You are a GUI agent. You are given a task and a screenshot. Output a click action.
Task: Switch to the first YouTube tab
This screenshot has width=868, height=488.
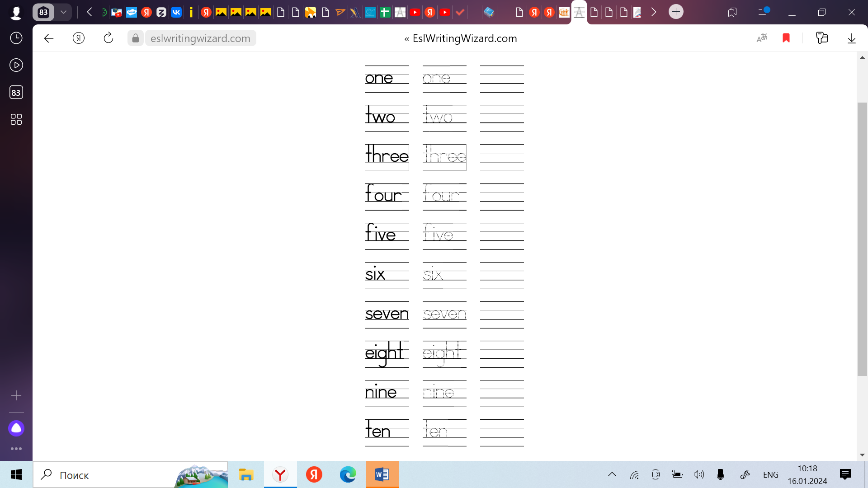(x=415, y=12)
